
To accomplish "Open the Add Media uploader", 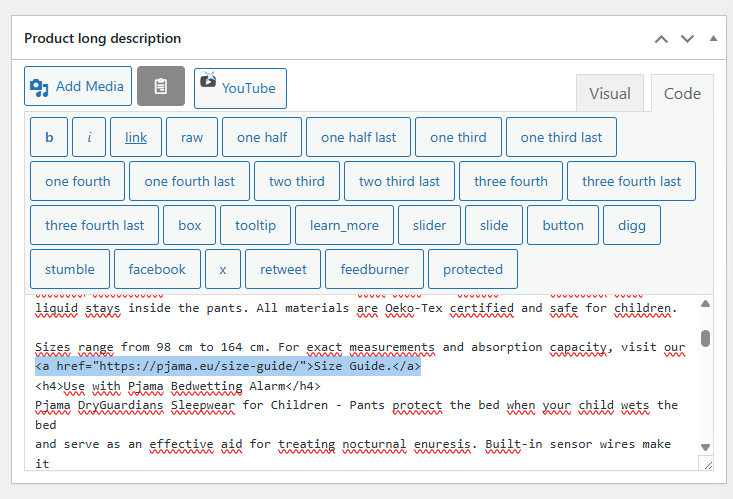I will pos(78,86).
